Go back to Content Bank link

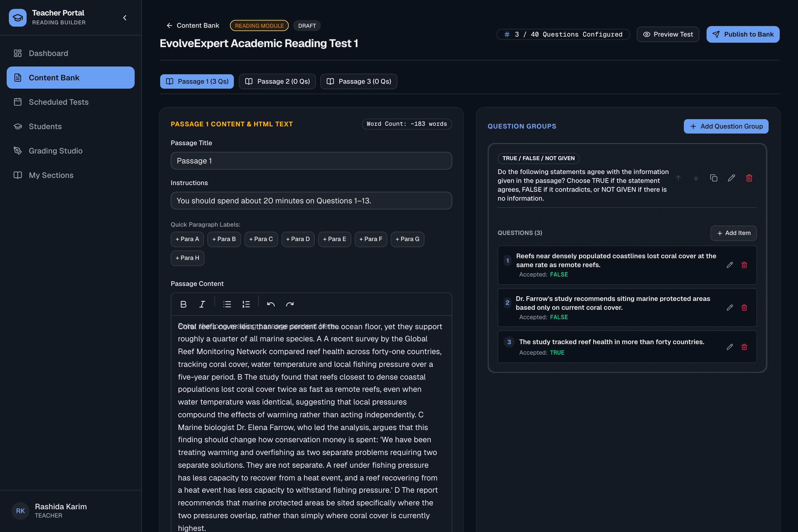(193, 25)
